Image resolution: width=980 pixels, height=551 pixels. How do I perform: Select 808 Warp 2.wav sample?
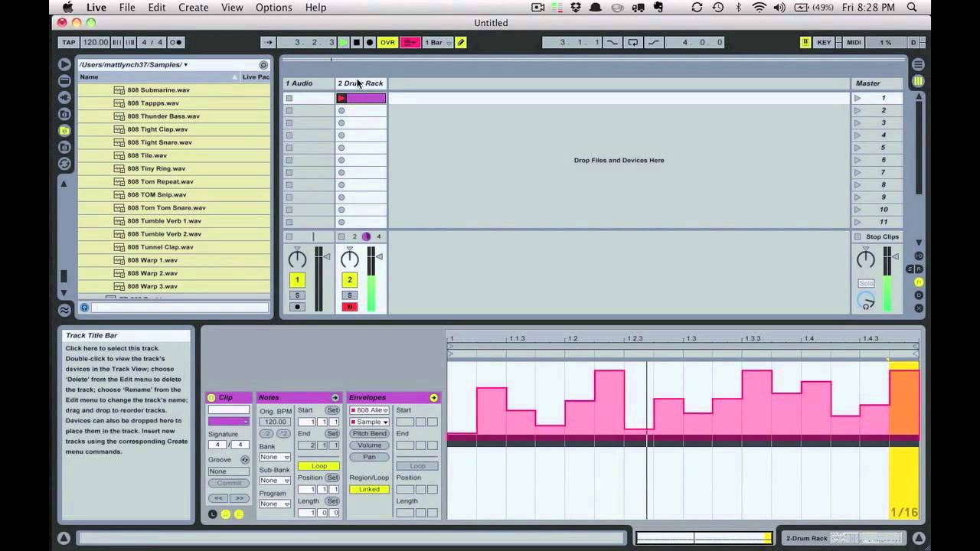152,273
